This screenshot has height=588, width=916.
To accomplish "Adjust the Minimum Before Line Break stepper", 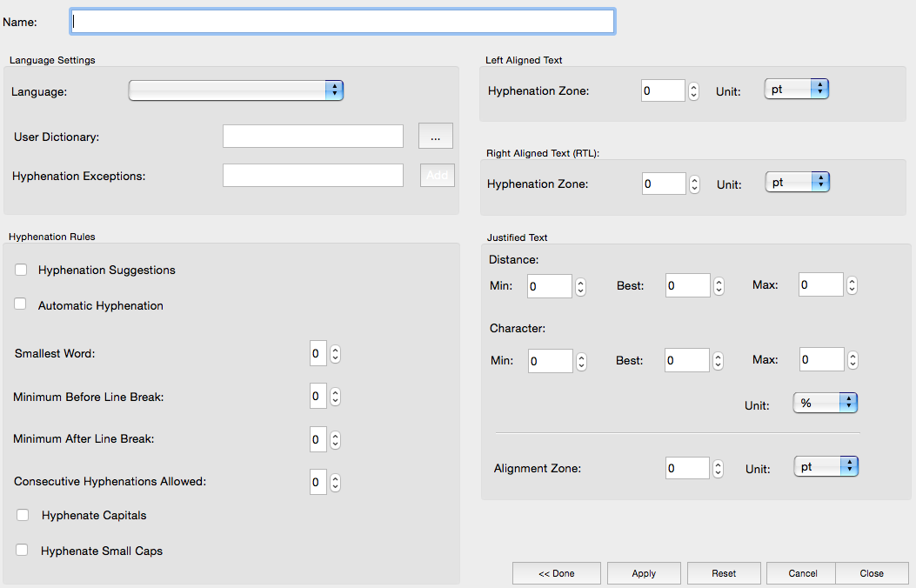I will coord(335,397).
